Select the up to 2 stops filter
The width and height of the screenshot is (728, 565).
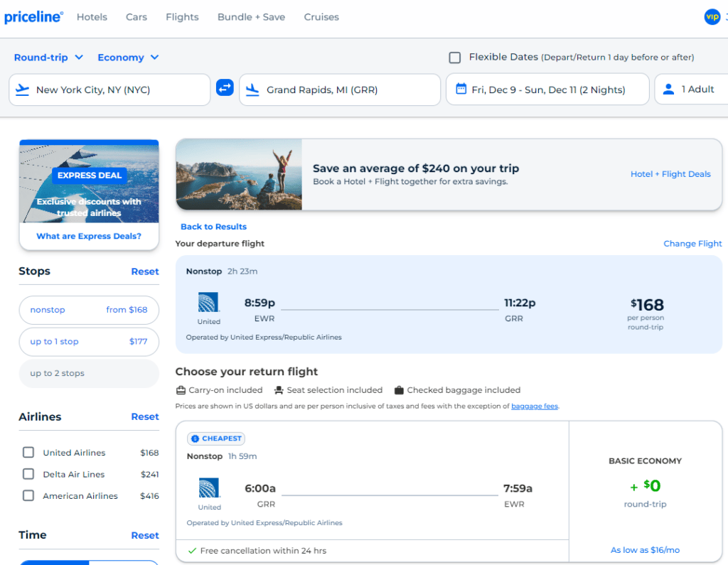(x=89, y=373)
